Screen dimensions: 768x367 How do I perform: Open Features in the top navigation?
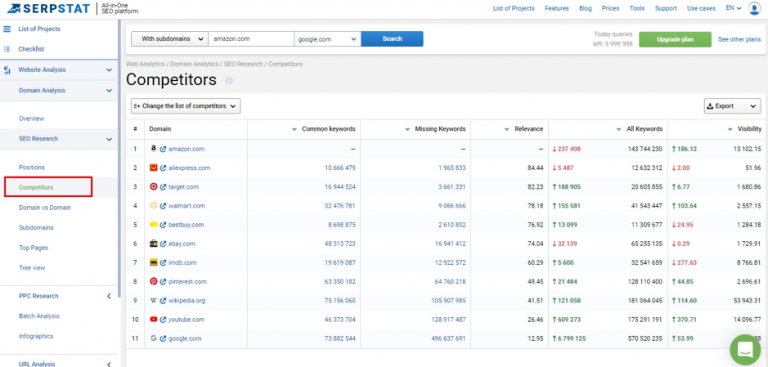coord(557,8)
